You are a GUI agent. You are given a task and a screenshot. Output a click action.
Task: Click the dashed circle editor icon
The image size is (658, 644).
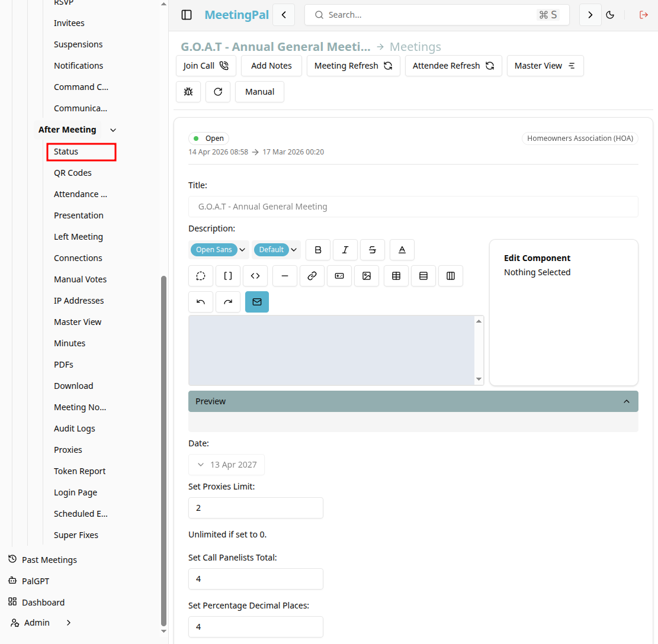[201, 276]
